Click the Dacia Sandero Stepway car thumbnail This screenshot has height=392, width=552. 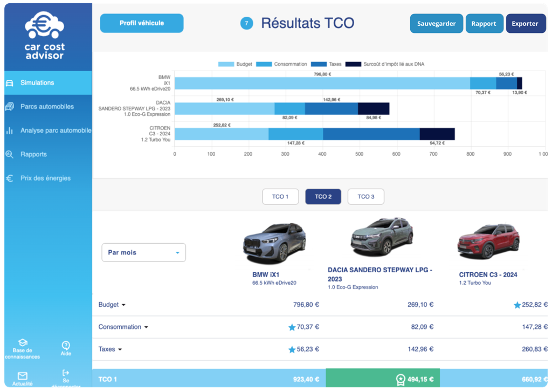tap(382, 238)
